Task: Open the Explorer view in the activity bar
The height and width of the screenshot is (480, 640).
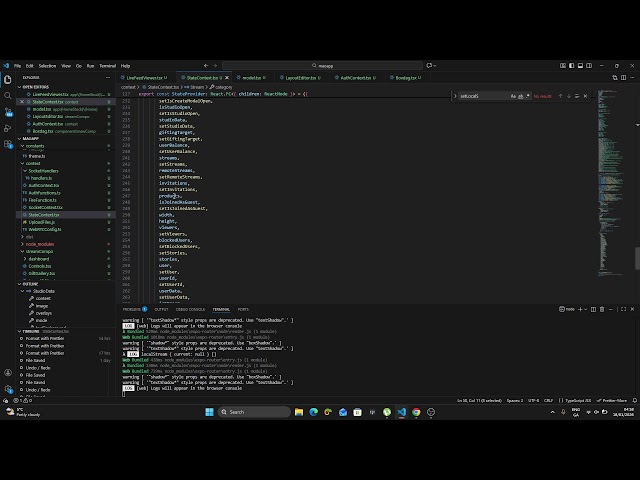Action: click(x=8, y=79)
